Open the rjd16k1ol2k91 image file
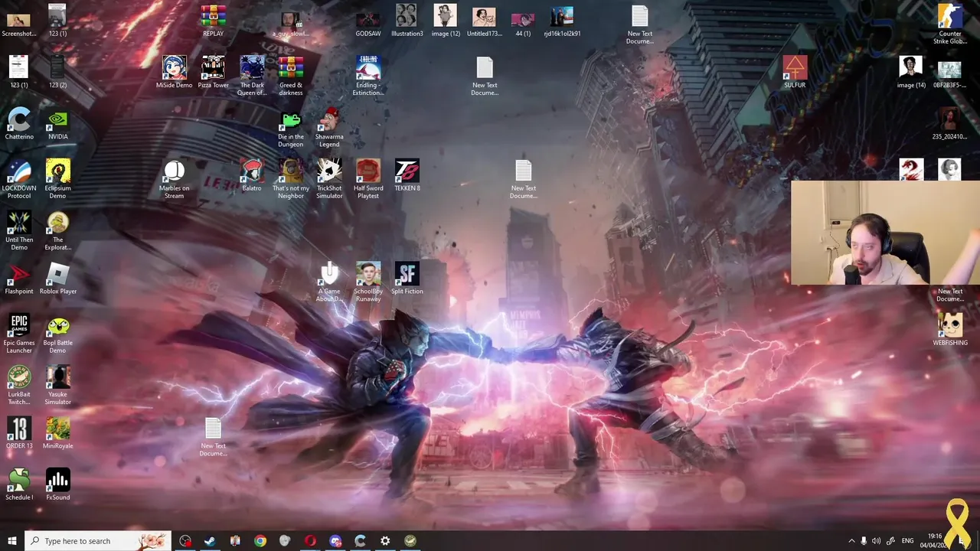Viewport: 980px width, 551px height. (562, 21)
